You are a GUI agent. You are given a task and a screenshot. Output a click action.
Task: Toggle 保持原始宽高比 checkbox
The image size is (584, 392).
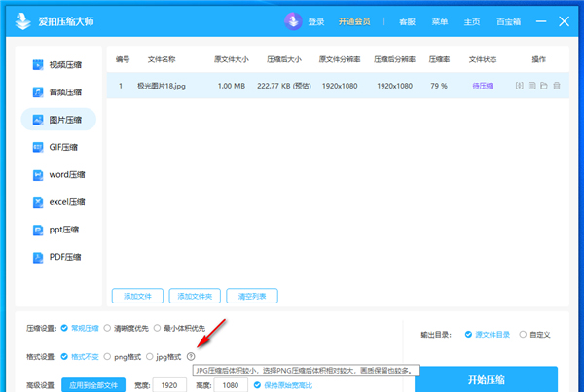pos(258,385)
